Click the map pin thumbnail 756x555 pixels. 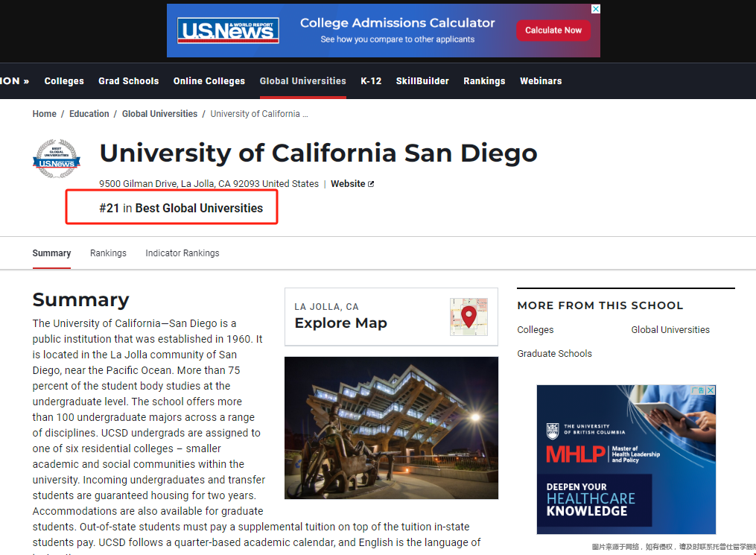(468, 317)
